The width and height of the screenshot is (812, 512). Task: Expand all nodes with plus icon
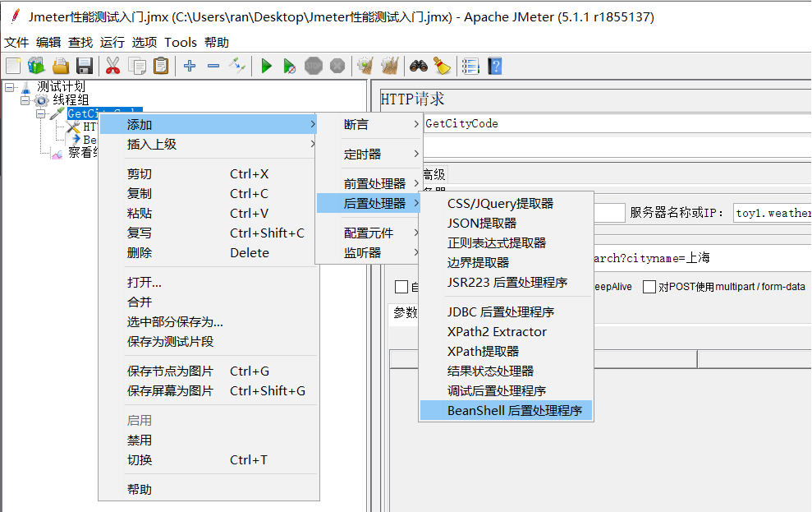pos(190,67)
